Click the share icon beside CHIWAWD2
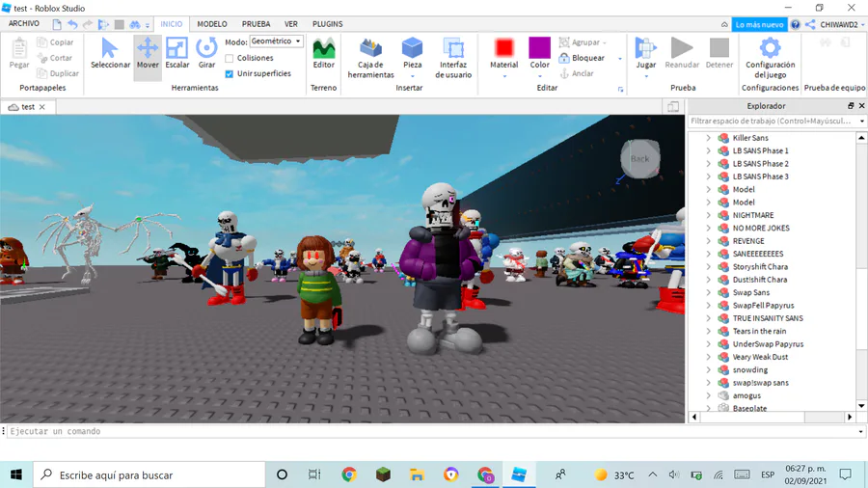 pyautogui.click(x=810, y=24)
